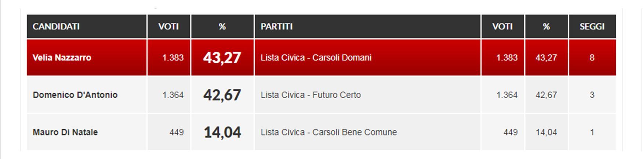Select candidate Velia Nazzarro

tap(62, 58)
